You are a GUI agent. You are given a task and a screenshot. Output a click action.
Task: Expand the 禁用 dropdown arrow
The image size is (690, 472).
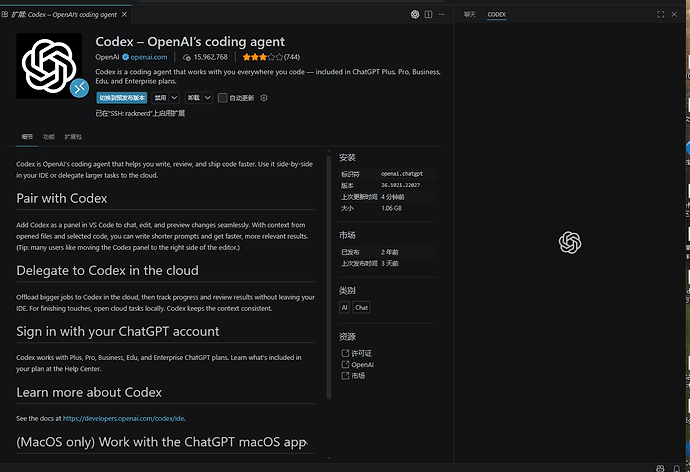(174, 98)
